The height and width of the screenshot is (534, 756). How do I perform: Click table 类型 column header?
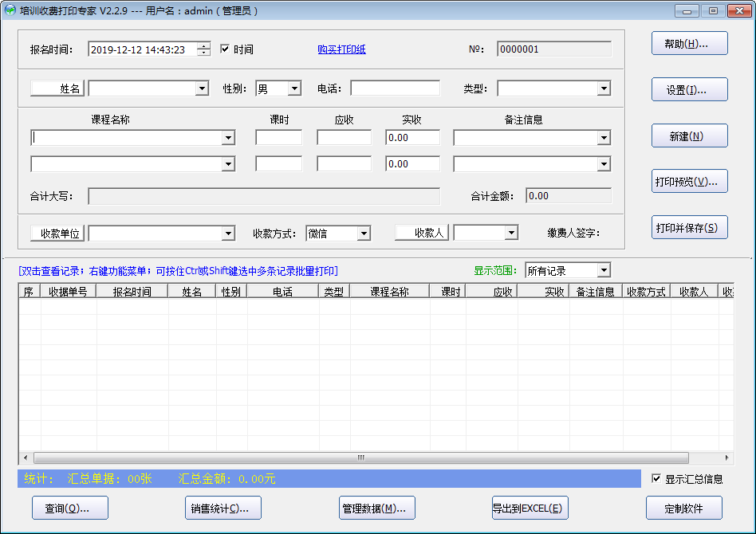[334, 292]
